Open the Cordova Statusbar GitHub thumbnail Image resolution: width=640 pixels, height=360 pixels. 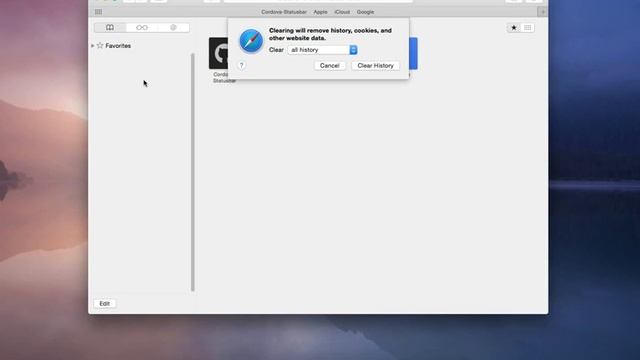218,53
